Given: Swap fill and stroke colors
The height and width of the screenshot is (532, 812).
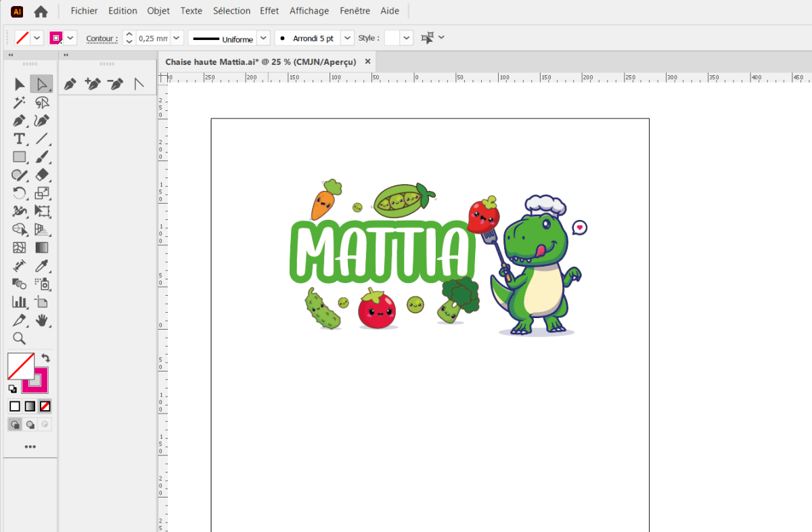Looking at the screenshot, I should pos(45,358).
